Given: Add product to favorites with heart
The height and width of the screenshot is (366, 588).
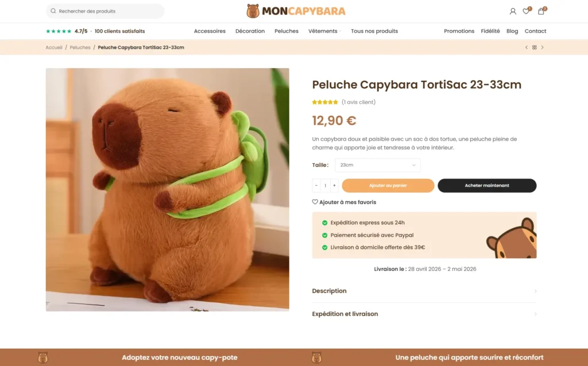Looking at the screenshot, I should pyautogui.click(x=344, y=202).
